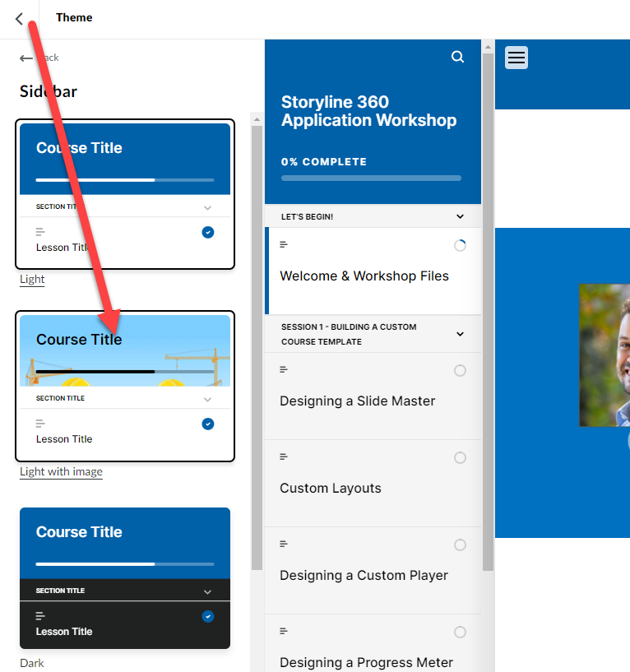The height and width of the screenshot is (672, 630).
Task: Click the course progress bar under 0% COMPLETE
Action: coord(371,178)
